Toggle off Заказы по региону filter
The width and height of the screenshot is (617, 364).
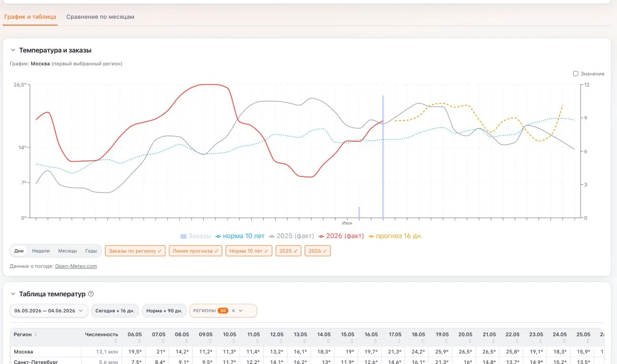(135, 251)
